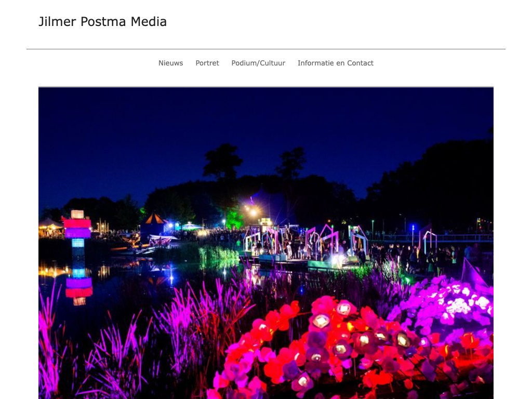This screenshot has width=532, height=399.
Task: Click the tall silhouetted tree in the center
Action: pyautogui.click(x=222, y=162)
